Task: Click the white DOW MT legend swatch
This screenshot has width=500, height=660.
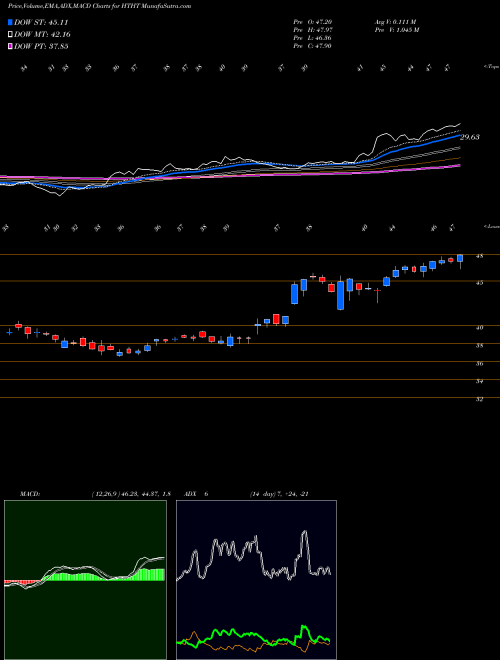Action: (x=11, y=35)
